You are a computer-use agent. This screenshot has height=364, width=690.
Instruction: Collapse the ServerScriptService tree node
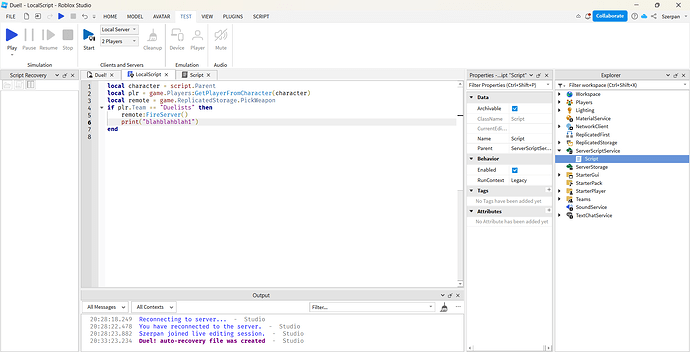point(560,151)
